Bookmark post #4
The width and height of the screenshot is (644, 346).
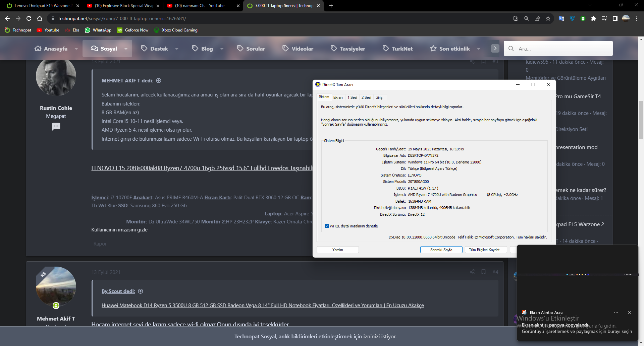coord(483,272)
